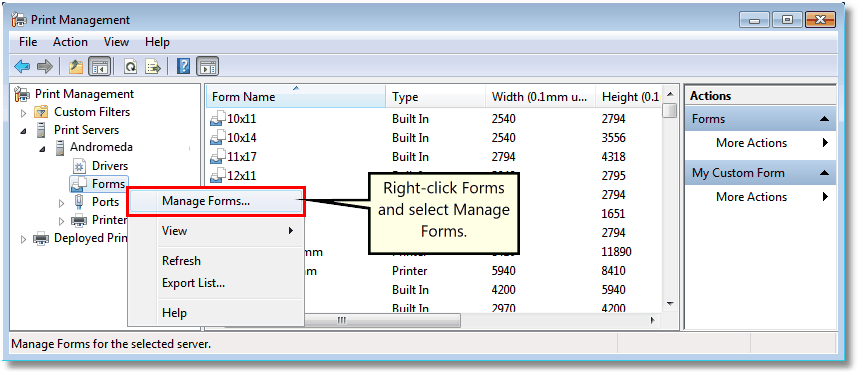The image size is (859, 375).
Task: Click the Export List toolbar icon
Action: click(153, 67)
